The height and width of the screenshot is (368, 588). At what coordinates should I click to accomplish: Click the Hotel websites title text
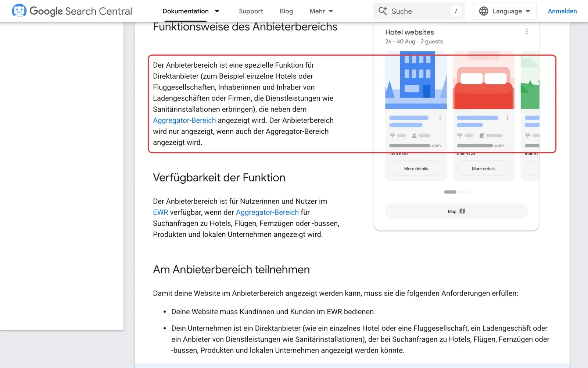pyautogui.click(x=409, y=32)
